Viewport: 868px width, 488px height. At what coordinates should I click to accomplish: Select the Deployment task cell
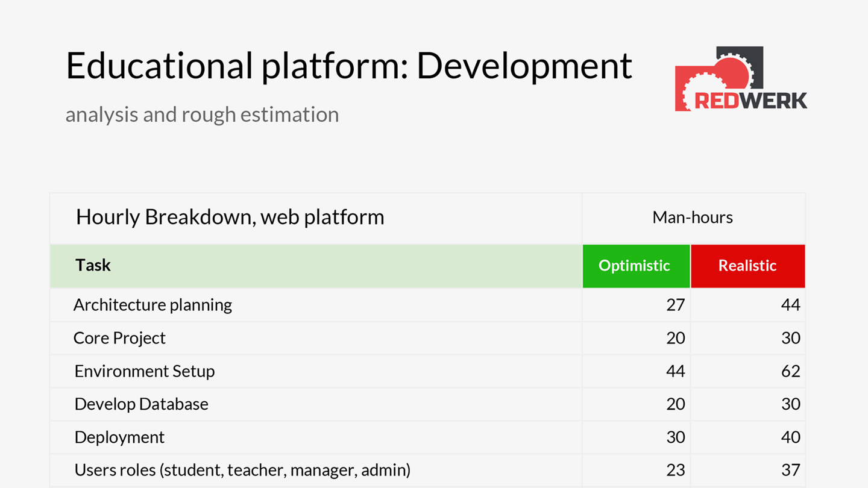316,437
